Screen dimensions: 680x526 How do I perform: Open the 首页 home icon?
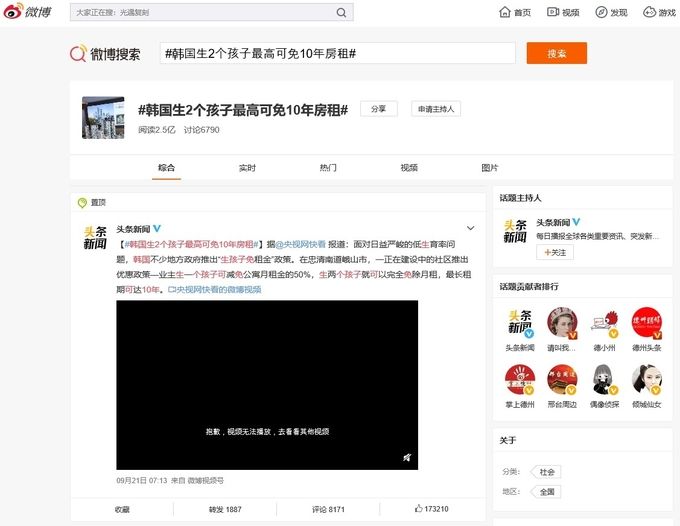pyautogui.click(x=505, y=12)
